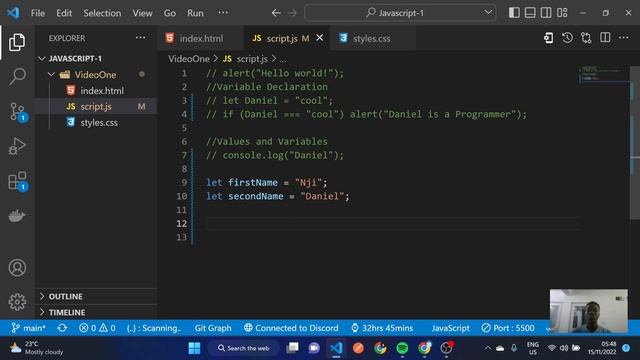Expand the TIMELINE section
640x360 pixels.
point(96,312)
